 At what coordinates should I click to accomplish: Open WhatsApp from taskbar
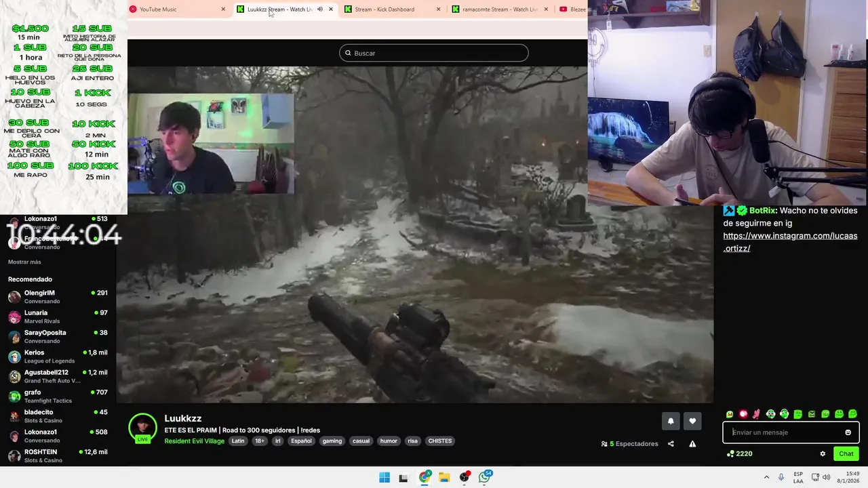click(484, 477)
